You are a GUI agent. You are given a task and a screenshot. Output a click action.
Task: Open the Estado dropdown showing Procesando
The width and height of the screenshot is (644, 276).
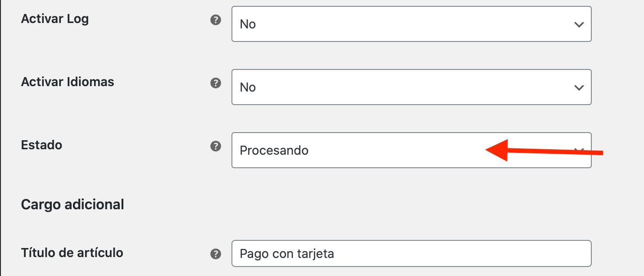(x=411, y=150)
